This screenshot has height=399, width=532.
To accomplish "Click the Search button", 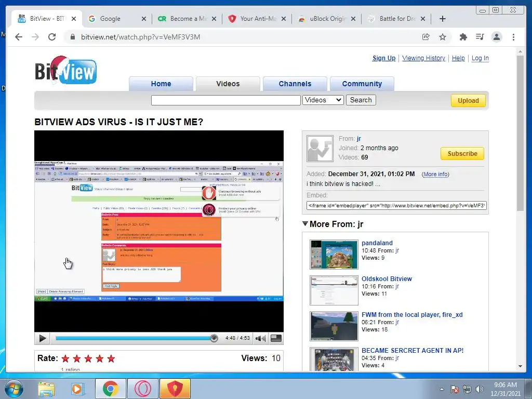I will [361, 100].
